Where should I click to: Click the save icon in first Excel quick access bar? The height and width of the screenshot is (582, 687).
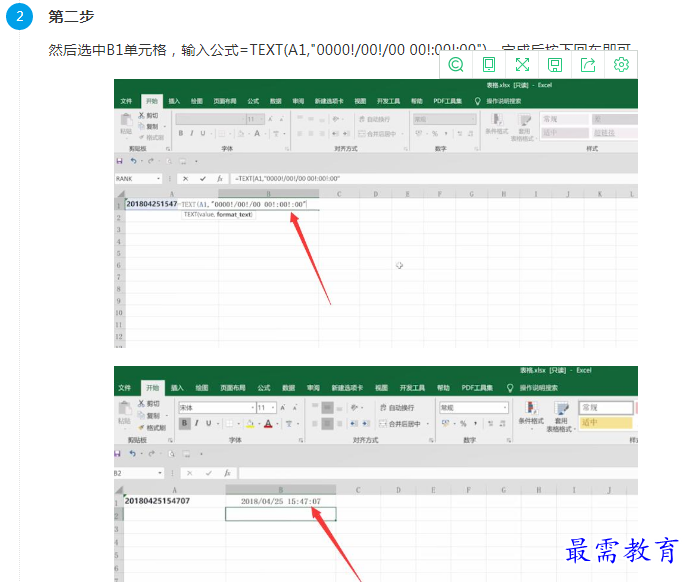click(119, 161)
